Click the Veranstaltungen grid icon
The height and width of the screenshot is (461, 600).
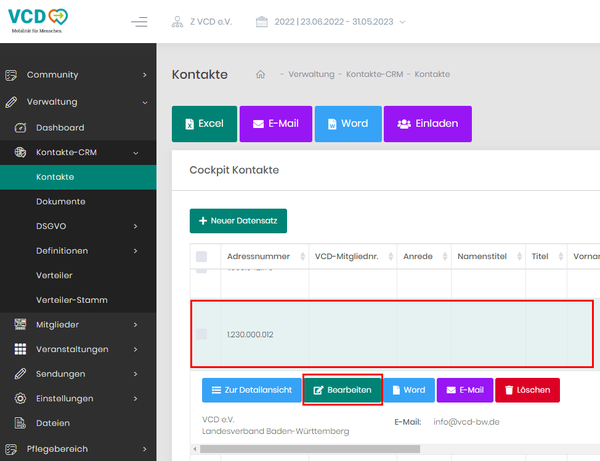20,349
